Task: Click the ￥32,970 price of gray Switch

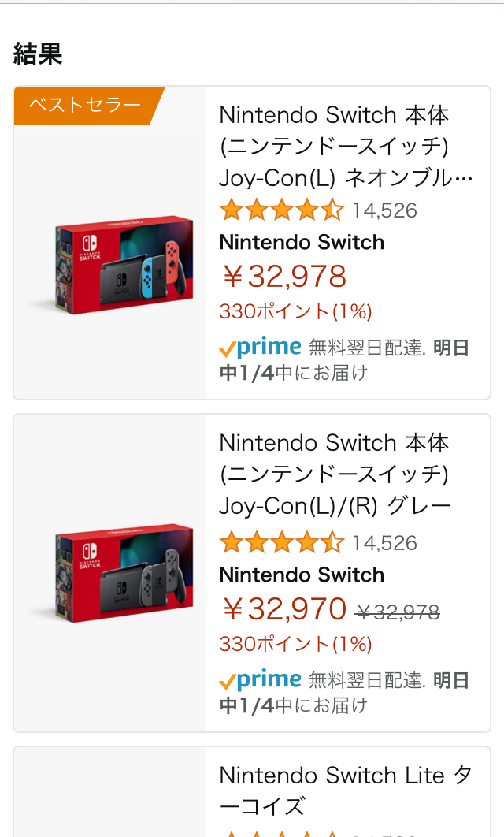Action: tap(284, 609)
